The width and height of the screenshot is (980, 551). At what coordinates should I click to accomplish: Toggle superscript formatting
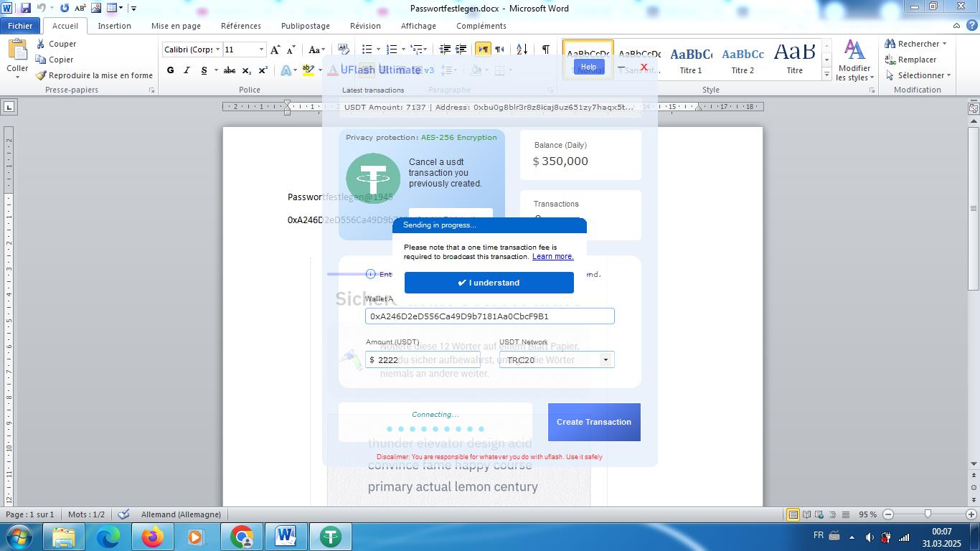tap(263, 70)
